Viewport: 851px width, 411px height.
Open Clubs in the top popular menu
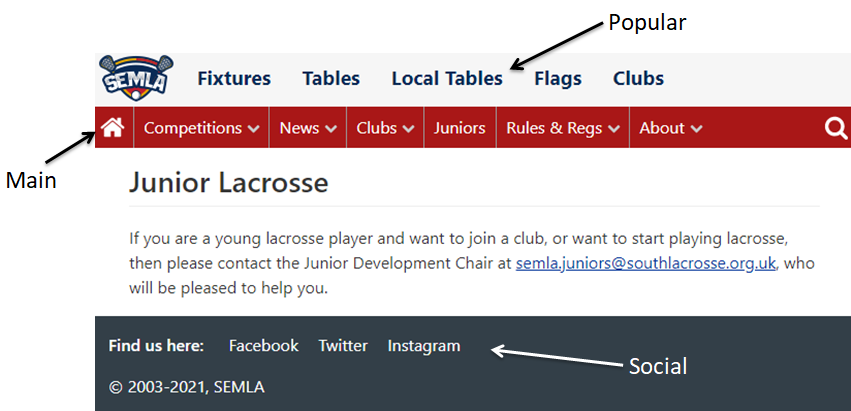638,79
